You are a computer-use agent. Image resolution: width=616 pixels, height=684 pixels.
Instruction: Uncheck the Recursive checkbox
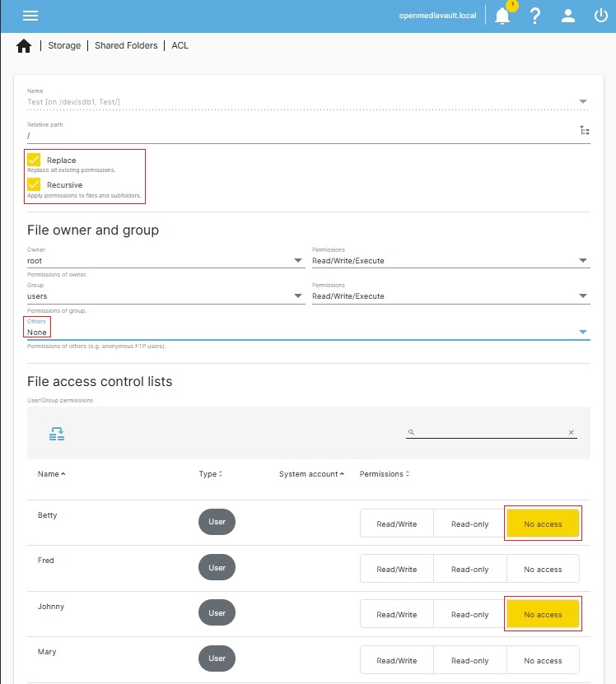[34, 184]
